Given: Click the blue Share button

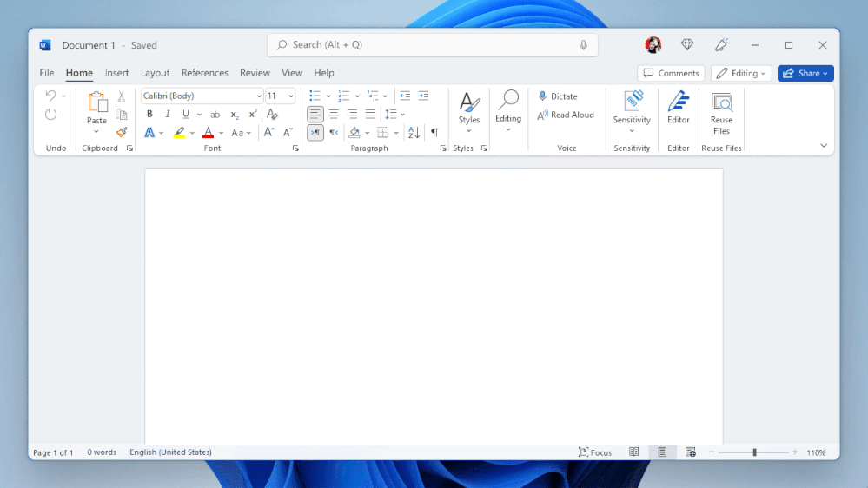Looking at the screenshot, I should point(805,73).
